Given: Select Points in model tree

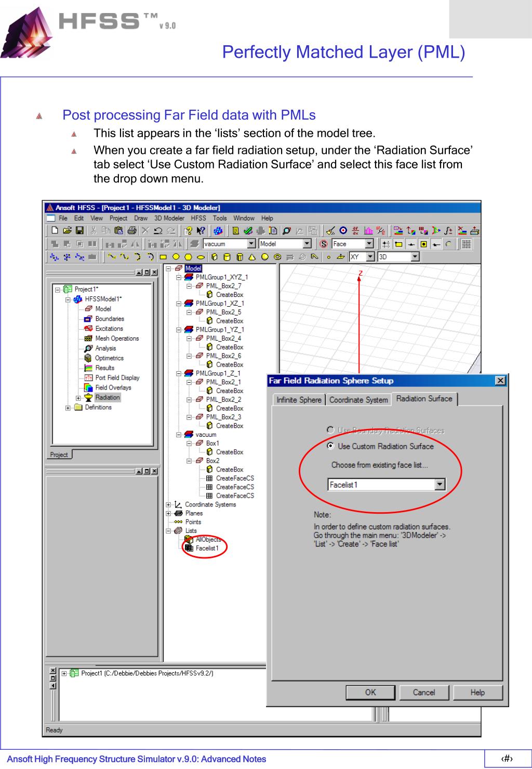Looking at the screenshot, I should tap(193, 522).
